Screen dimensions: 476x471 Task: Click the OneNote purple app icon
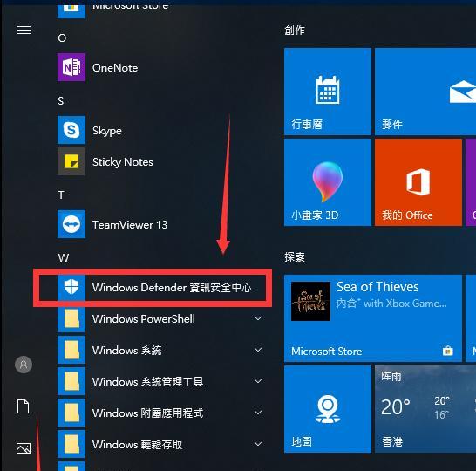pos(71,67)
